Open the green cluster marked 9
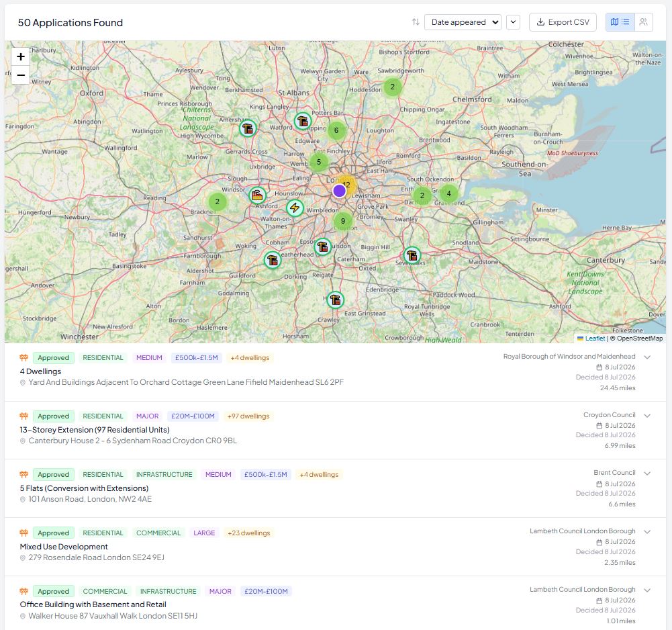Image resolution: width=672 pixels, height=630 pixels. point(342,221)
